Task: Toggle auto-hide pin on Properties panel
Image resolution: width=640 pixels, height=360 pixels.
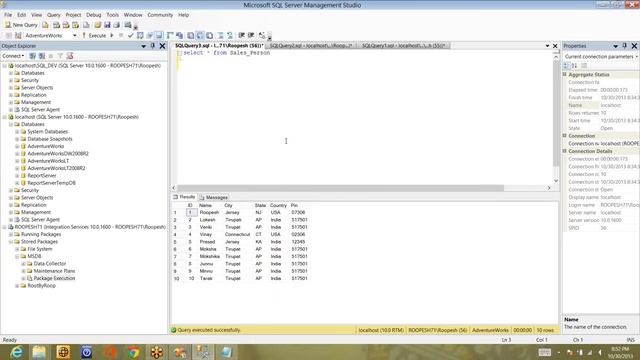Action: pos(624,46)
